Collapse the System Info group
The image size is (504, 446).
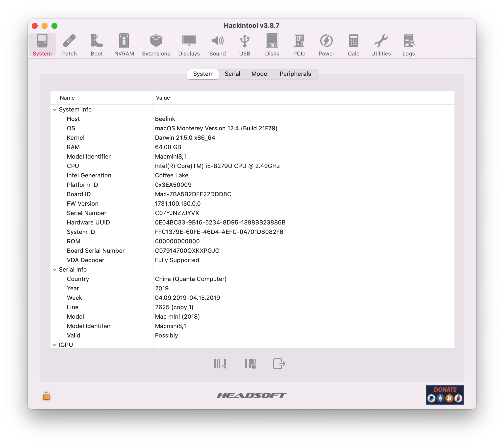tap(54, 110)
